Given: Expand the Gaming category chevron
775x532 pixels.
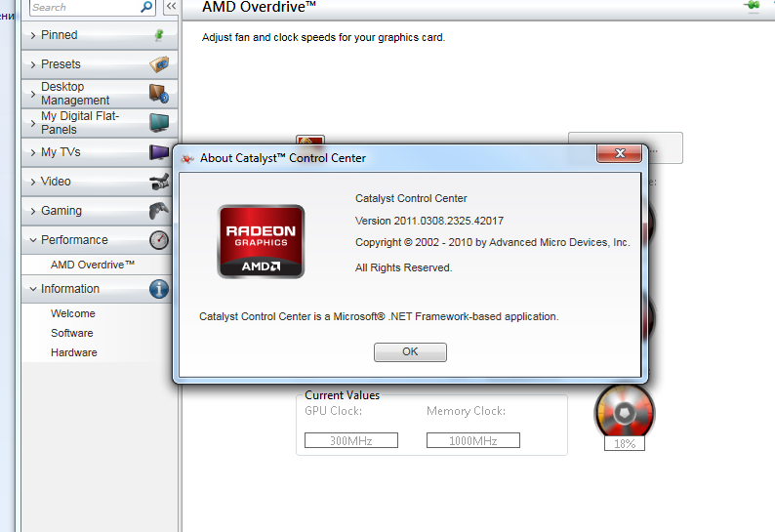Looking at the screenshot, I should (x=33, y=211).
